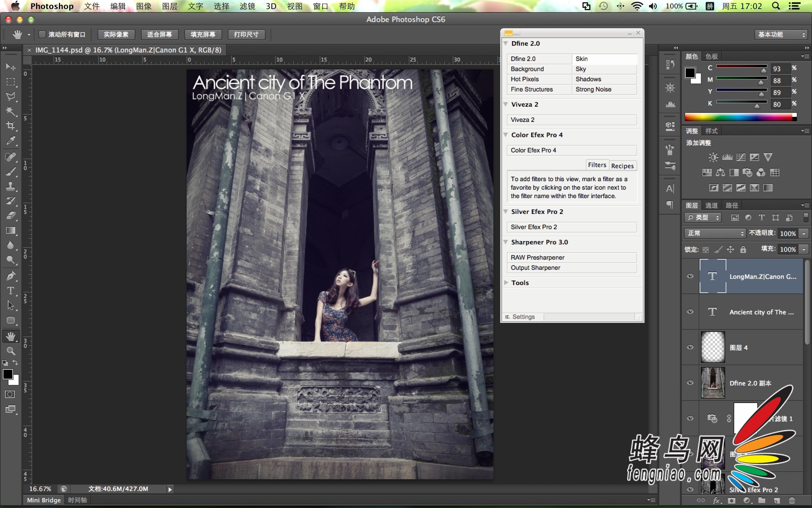Enable scroll all windows checkbox
This screenshot has width=812, height=508.
(42, 34)
